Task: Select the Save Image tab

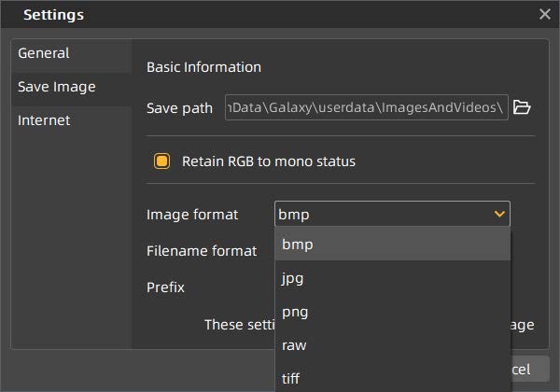Action: pyautogui.click(x=57, y=87)
